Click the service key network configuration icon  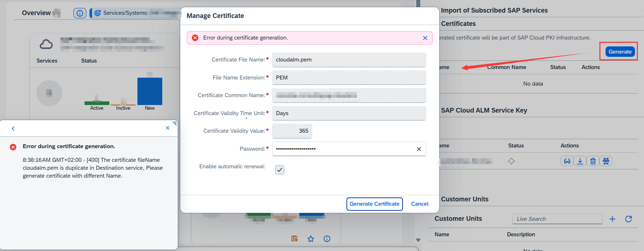606,161
